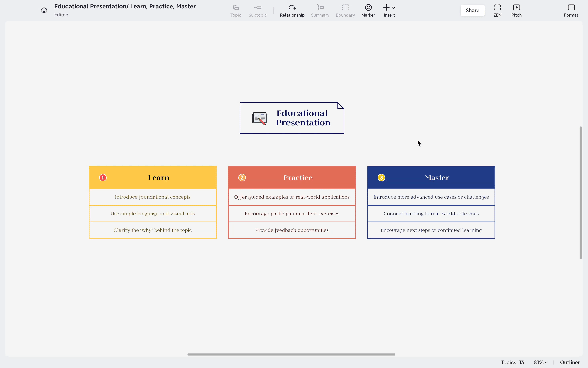Select the Practice topic header

[x=292, y=178]
